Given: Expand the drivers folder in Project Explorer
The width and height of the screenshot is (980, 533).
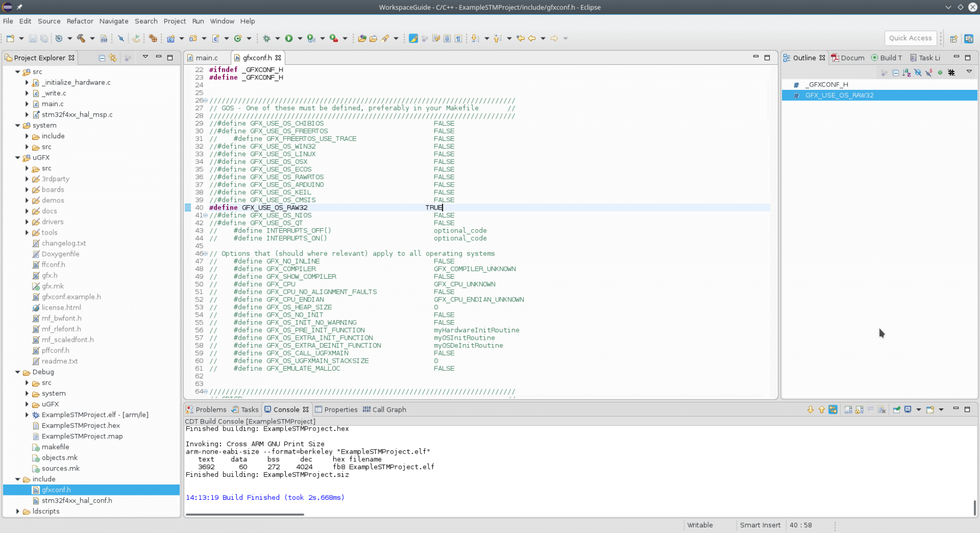Looking at the screenshot, I should [27, 222].
